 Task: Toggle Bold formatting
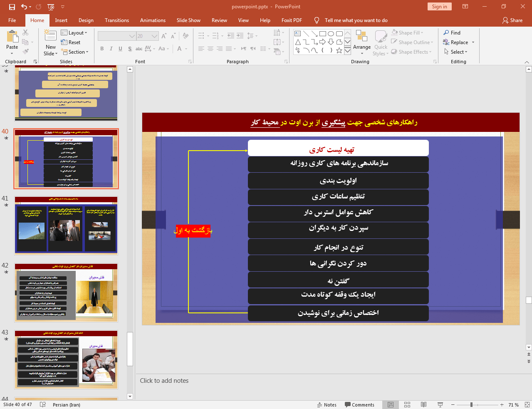(102, 49)
